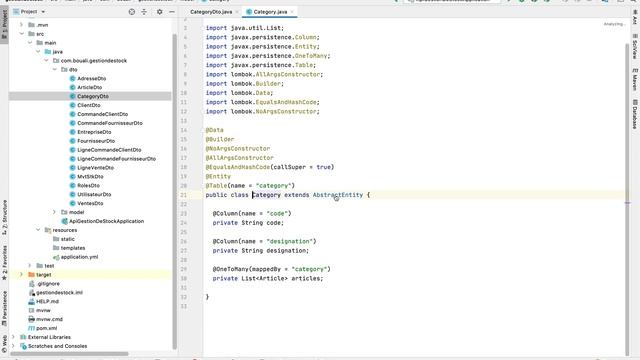Open the Maven tool window
Image resolution: width=640 pixels, height=360 pixels.
(x=635, y=80)
